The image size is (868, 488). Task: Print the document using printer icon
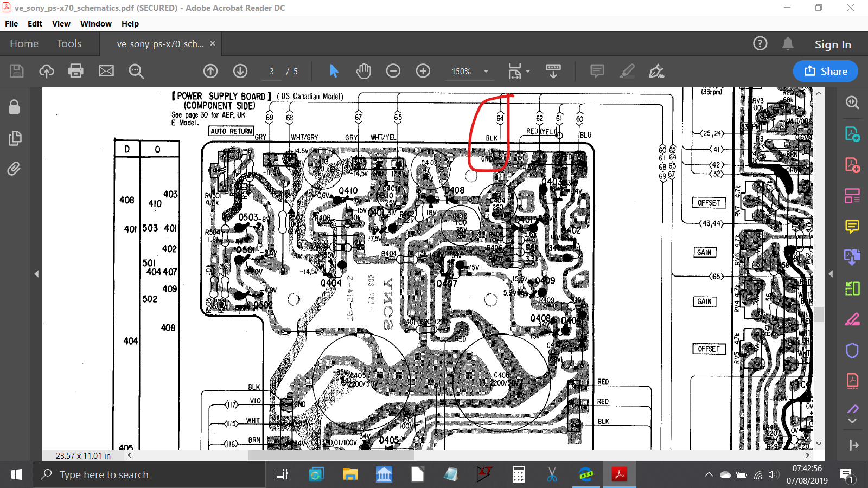[76, 71]
